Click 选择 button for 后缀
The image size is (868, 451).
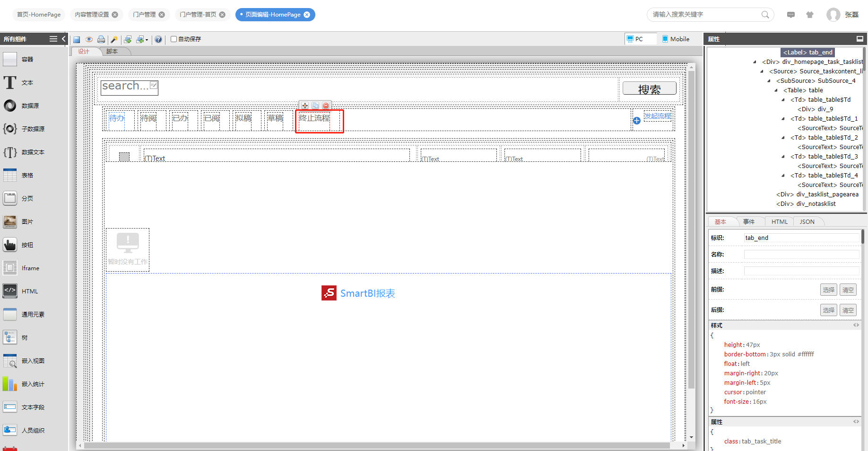coord(829,310)
